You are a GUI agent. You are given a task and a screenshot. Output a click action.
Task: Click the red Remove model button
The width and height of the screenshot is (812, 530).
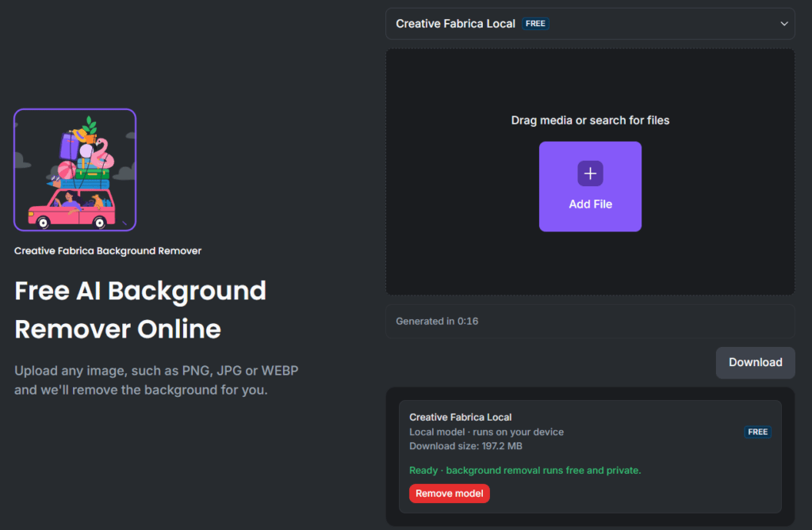tap(449, 494)
